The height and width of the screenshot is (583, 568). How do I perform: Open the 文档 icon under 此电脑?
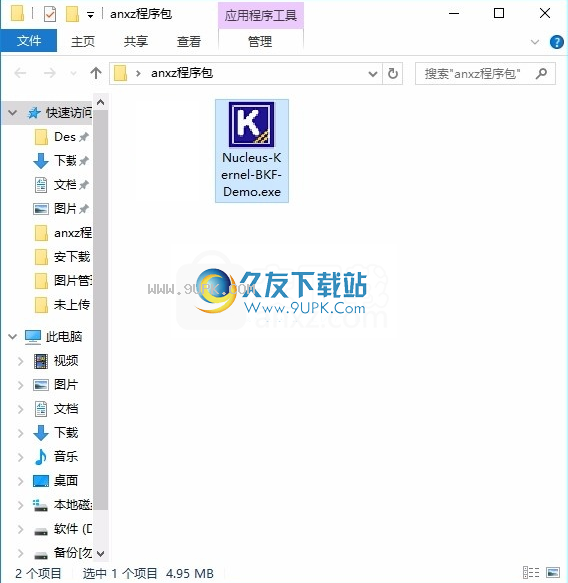pyautogui.click(x=41, y=409)
